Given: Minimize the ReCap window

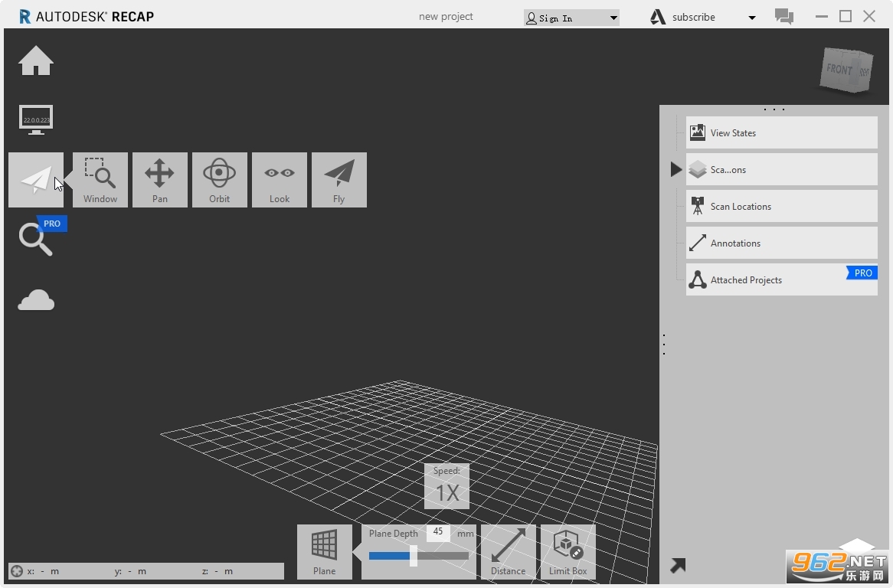Looking at the screenshot, I should point(821,17).
